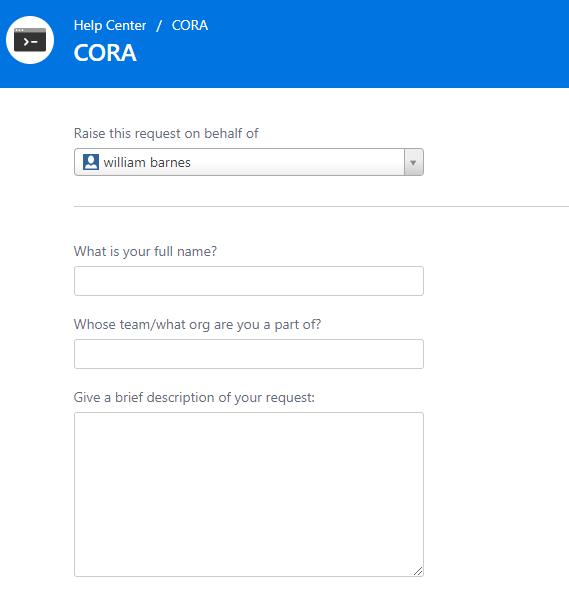The width and height of the screenshot is (569, 595).
Task: Click the william barnes name text
Action: click(x=147, y=162)
